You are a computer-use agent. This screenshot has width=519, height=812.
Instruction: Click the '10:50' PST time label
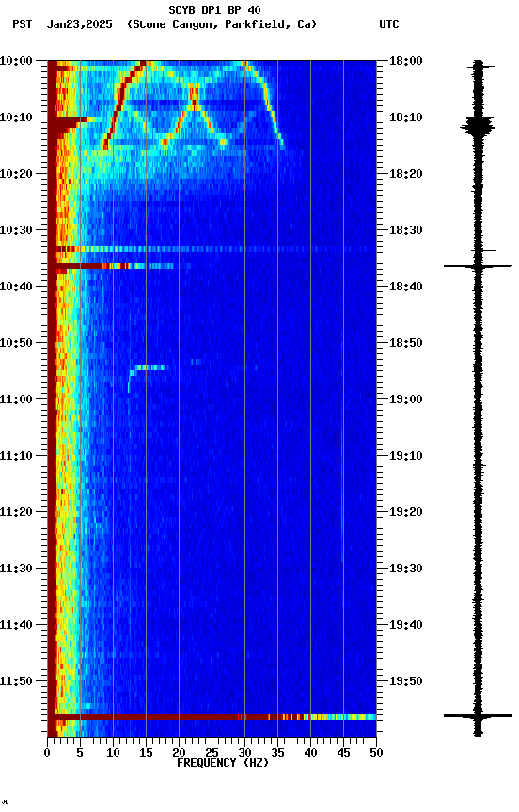pyautogui.click(x=16, y=343)
